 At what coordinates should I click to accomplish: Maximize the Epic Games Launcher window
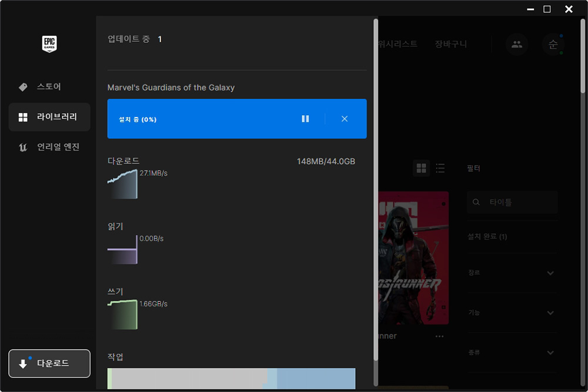click(547, 9)
